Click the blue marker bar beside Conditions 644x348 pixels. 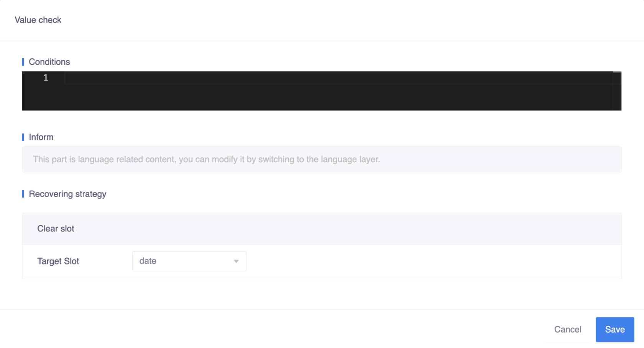coord(23,62)
